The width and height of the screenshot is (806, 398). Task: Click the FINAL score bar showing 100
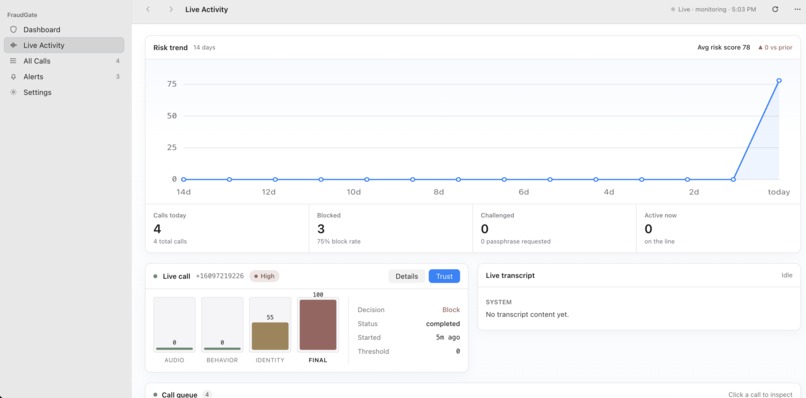click(x=318, y=324)
